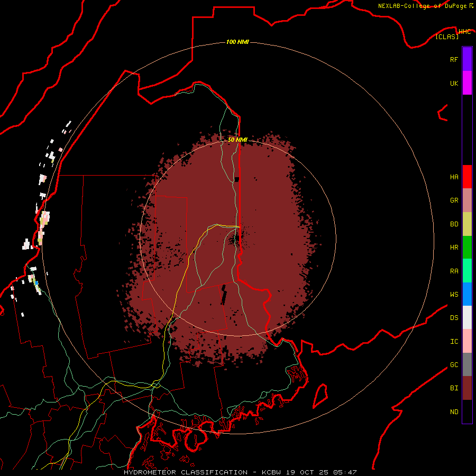476x476 pixels.
Task: Click the WS legend label
Action: [454, 295]
